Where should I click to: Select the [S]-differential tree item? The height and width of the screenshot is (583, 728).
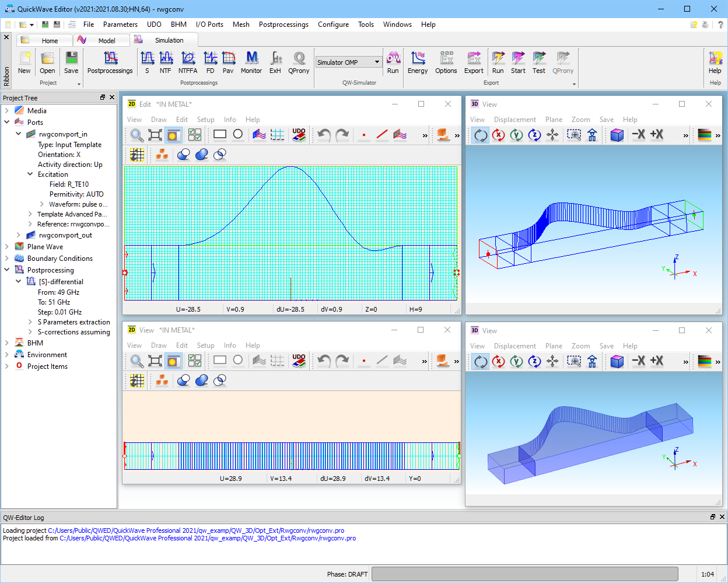coord(61,282)
